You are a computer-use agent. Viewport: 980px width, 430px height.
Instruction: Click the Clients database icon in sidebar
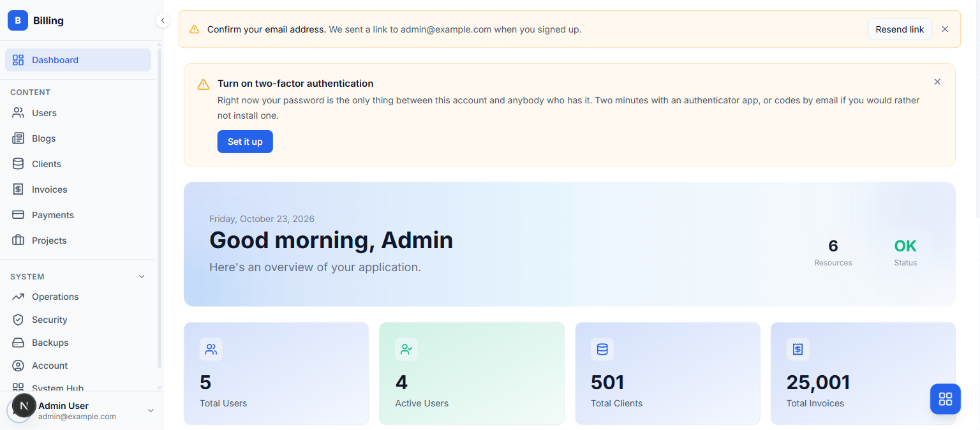click(18, 164)
